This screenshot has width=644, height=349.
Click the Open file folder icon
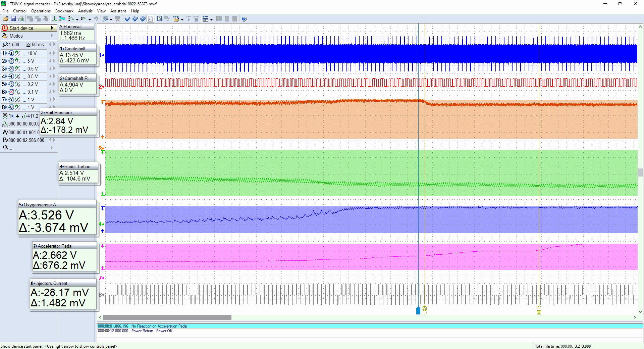(6, 19)
